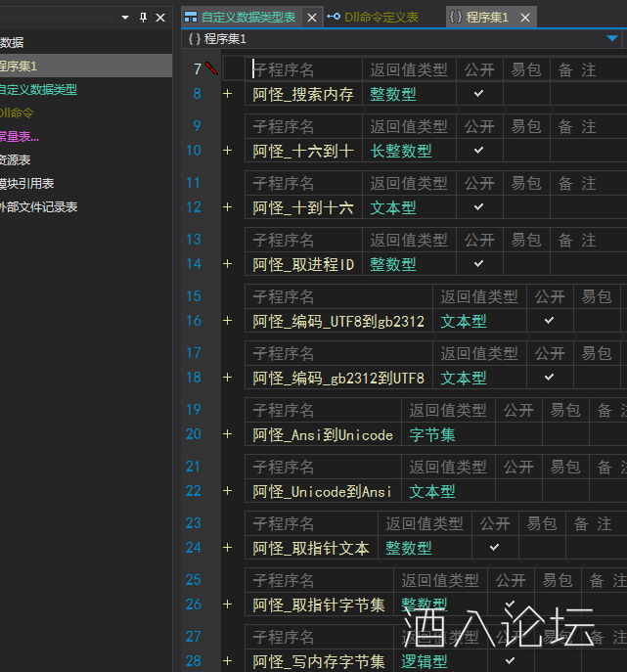Close the 程序集1 tab
Image resolution: width=627 pixels, height=672 pixels.
coord(525,18)
